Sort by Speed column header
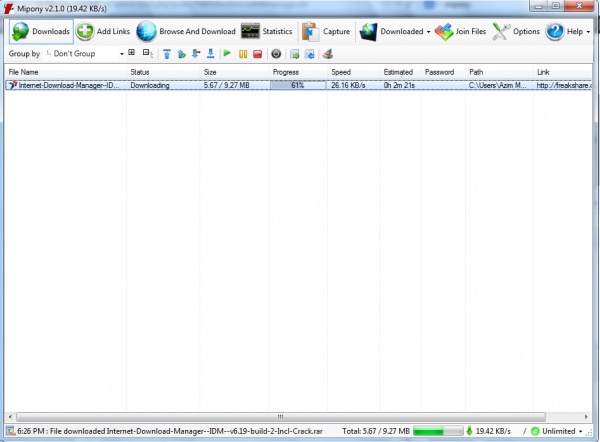 pyautogui.click(x=353, y=72)
